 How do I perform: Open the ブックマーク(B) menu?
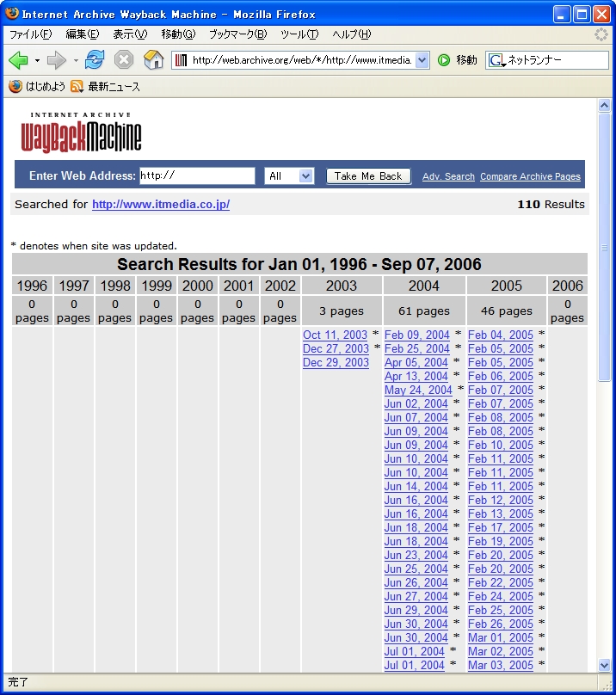[237, 34]
